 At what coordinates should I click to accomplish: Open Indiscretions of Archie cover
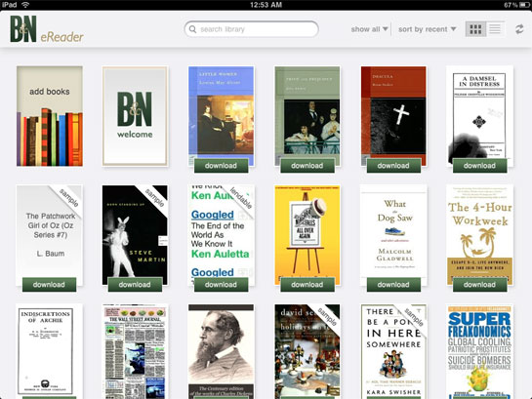(49, 351)
